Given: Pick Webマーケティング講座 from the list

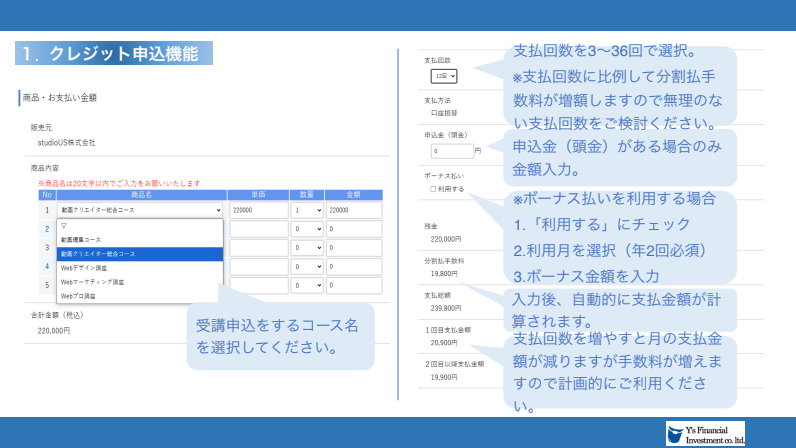Looking at the screenshot, I should pyautogui.click(x=93, y=282).
